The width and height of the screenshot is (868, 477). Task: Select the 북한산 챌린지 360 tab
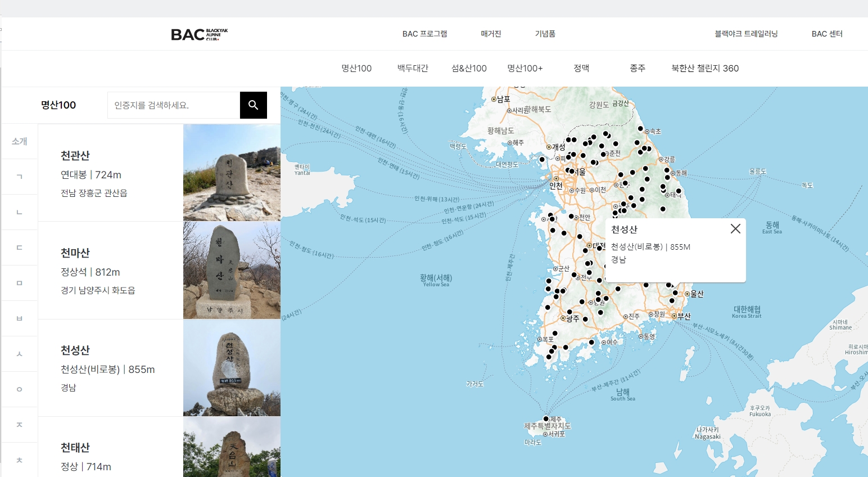coord(705,68)
